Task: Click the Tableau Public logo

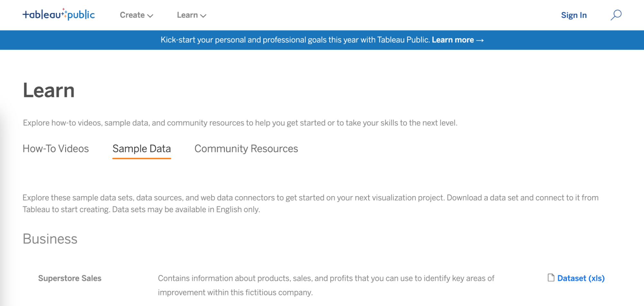Action: point(59,14)
